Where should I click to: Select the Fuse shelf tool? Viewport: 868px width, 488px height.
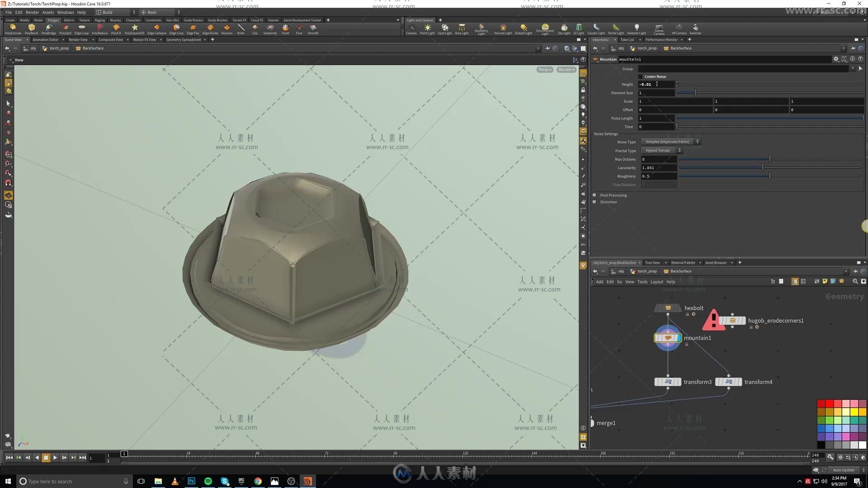coord(299,29)
